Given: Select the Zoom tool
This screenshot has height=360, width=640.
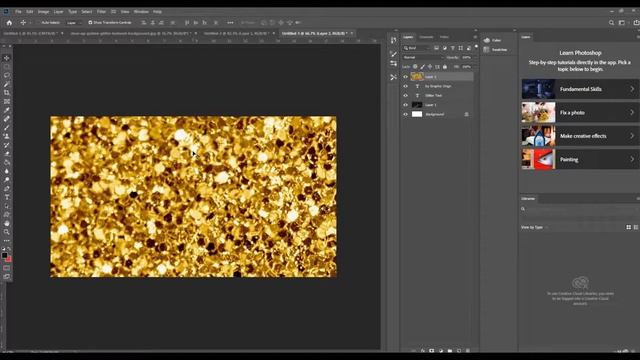Looking at the screenshot, I should point(7,232).
